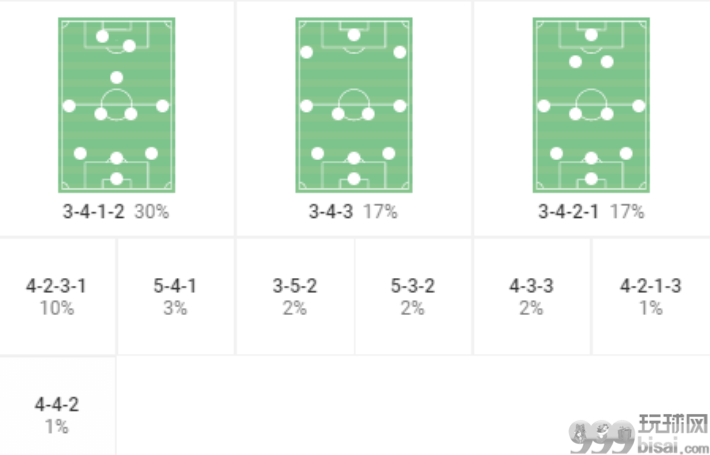The height and width of the screenshot is (455, 710).
Task: Click the goalkeeper dot in 3-4-2-1 pitch
Action: tap(591, 179)
